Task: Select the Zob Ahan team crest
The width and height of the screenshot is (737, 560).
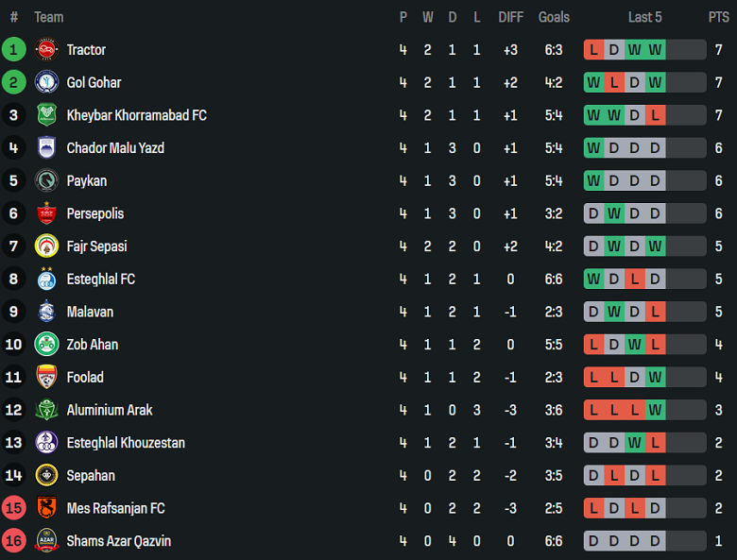Action: click(46, 345)
